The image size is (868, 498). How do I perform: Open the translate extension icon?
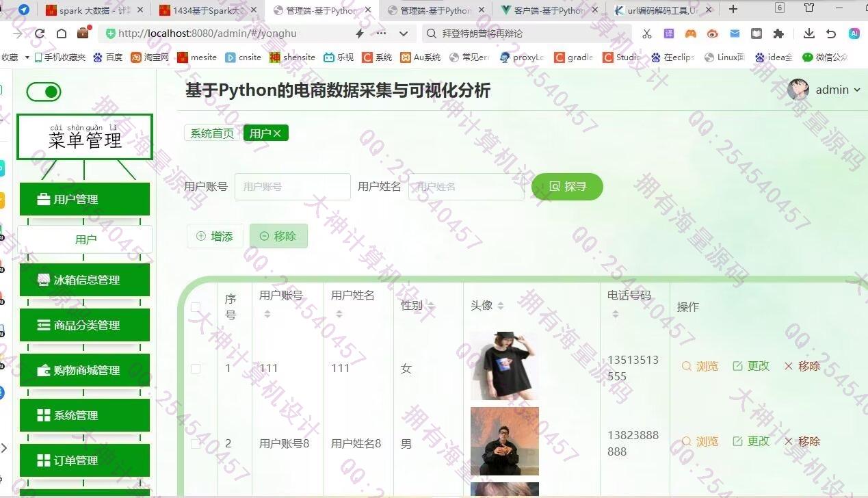tap(669, 34)
